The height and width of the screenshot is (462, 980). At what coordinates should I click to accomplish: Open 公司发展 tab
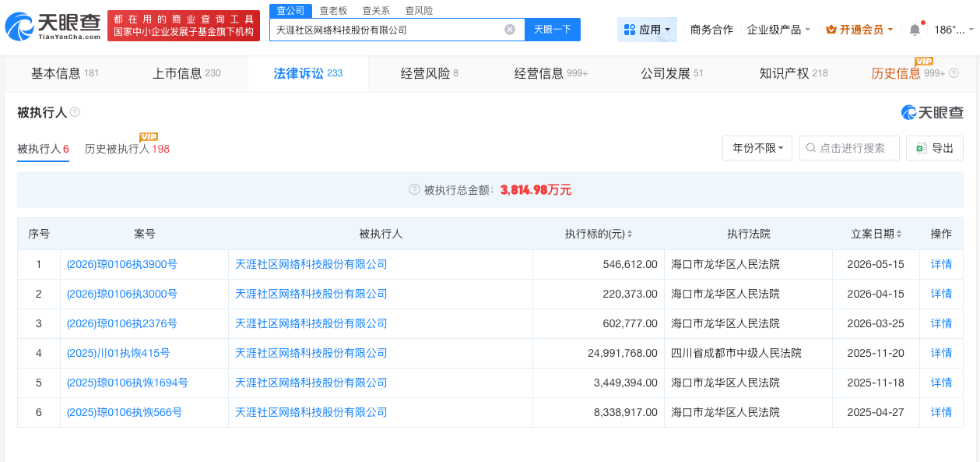pos(672,73)
